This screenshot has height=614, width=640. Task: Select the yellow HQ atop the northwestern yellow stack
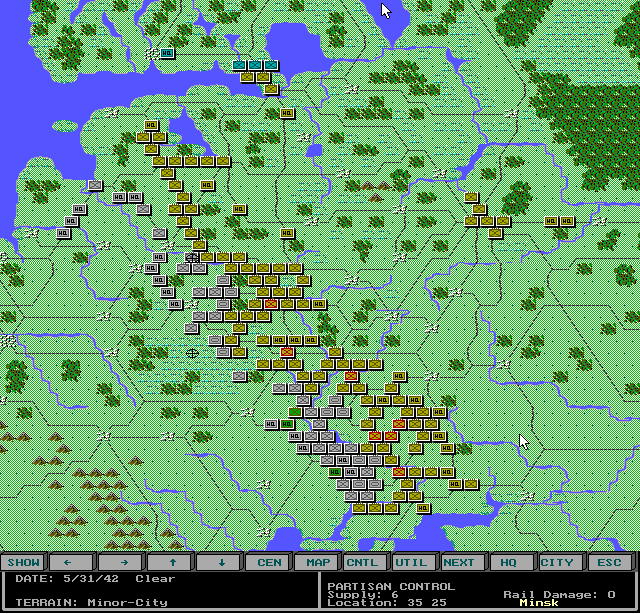click(x=151, y=125)
